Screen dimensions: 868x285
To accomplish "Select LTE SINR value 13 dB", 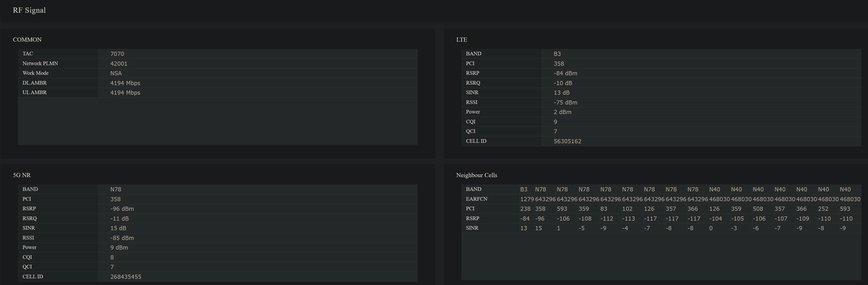I will pos(561,93).
